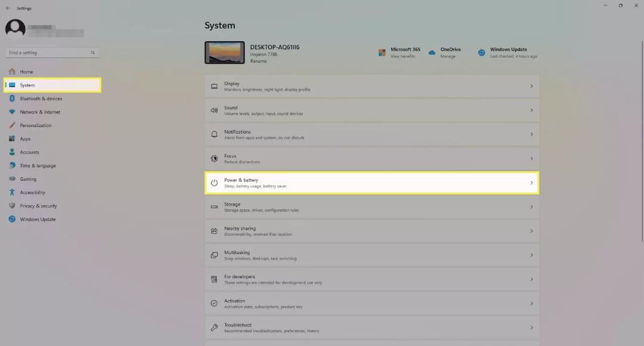Screen dimensions: 644x346
Task: Click the Rename link under device name
Action: tap(258, 61)
